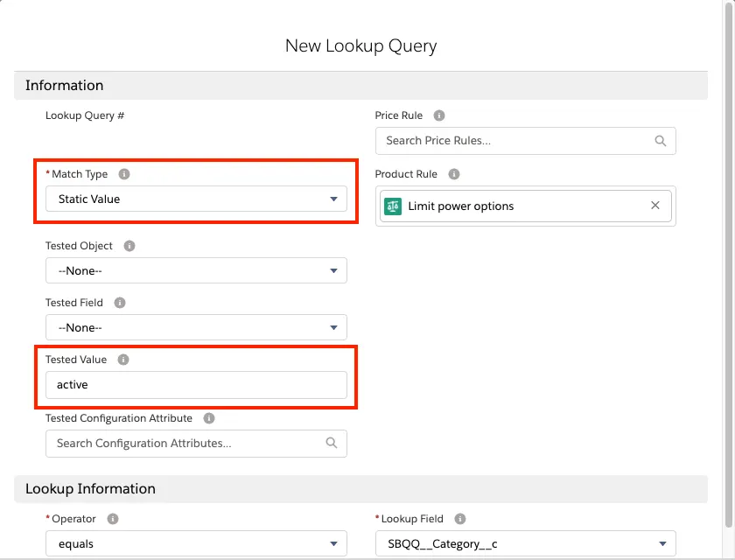Image resolution: width=735 pixels, height=560 pixels.
Task: Open the Operator equals dropdown
Action: (196, 544)
